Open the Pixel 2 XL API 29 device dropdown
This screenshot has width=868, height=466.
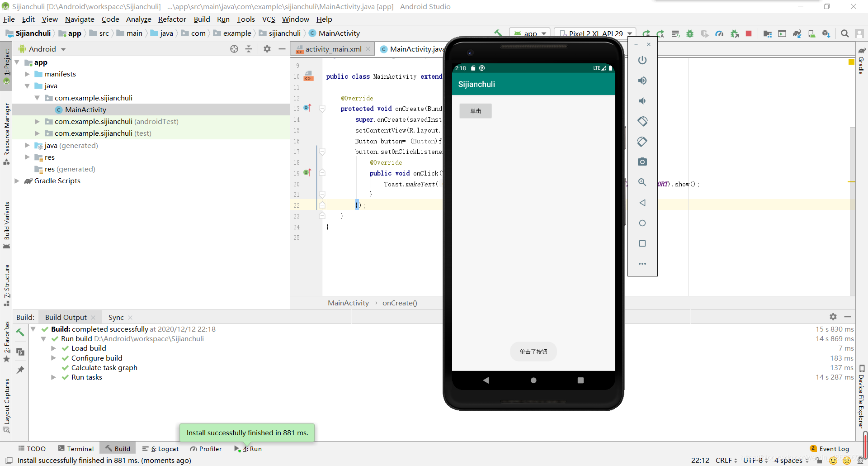click(x=595, y=33)
